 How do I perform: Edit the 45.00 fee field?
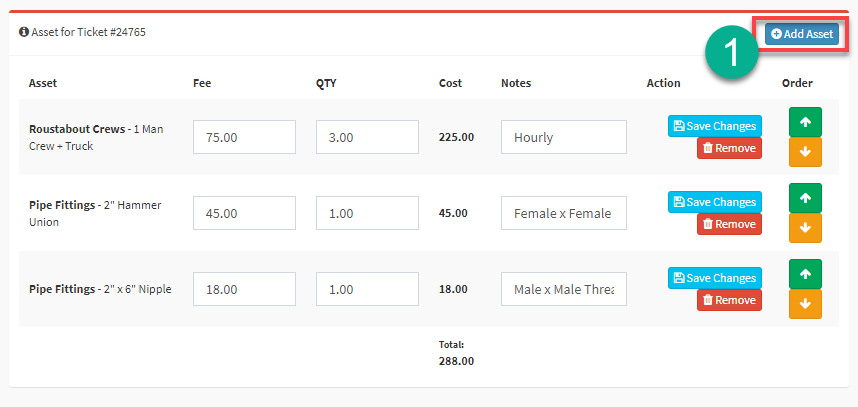(244, 213)
